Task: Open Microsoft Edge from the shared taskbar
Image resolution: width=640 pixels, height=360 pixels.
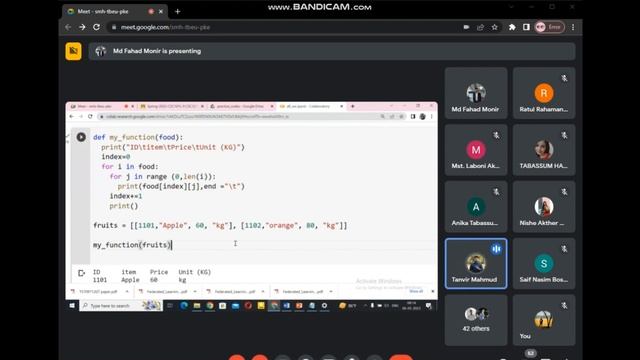Action: click(x=184, y=305)
